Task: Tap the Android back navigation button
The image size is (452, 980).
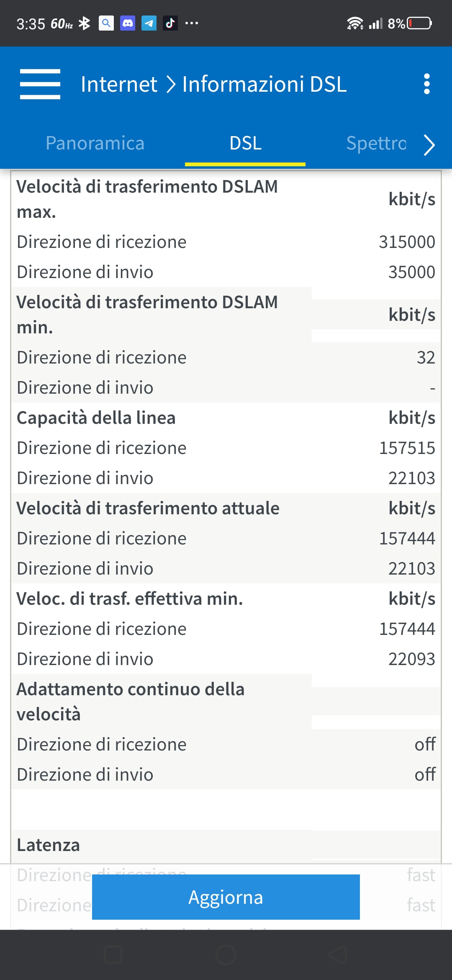Action: click(338, 955)
